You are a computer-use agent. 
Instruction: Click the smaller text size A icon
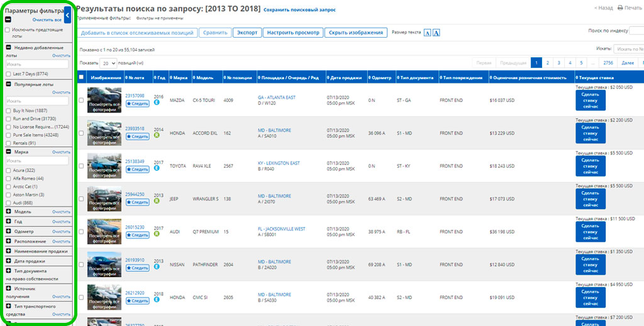click(x=428, y=33)
